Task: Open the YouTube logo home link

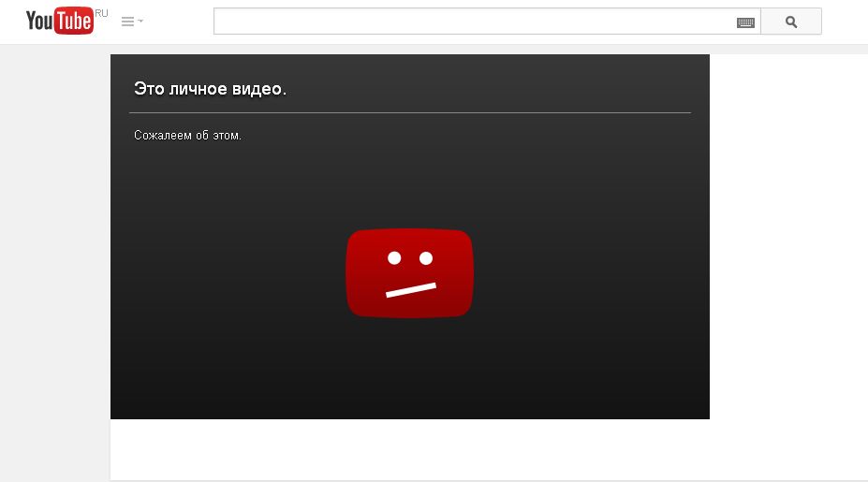Action: tap(60, 21)
